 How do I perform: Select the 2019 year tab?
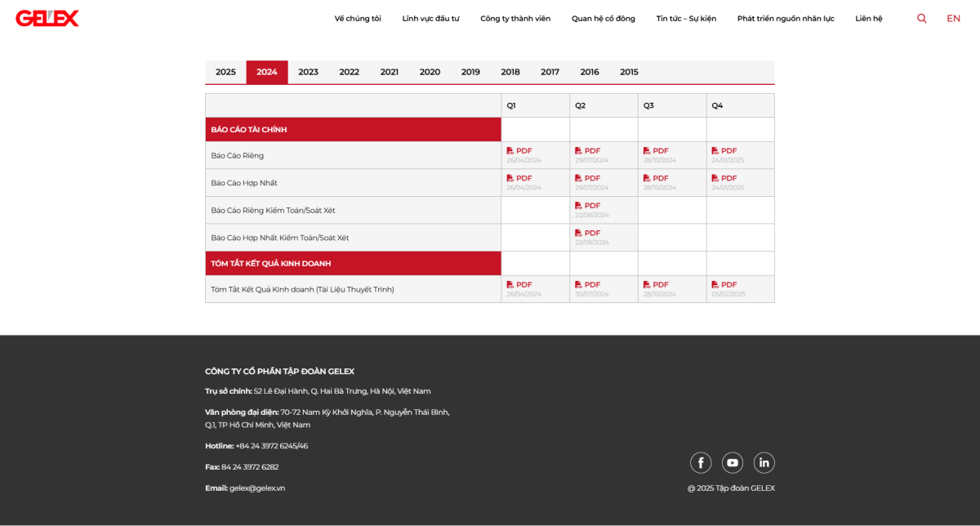pos(470,72)
